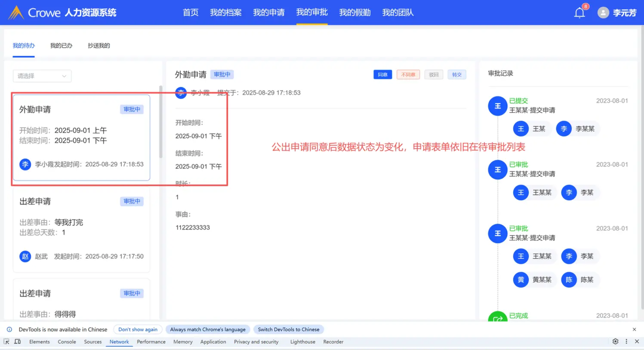Screen dimensions: 644x350
Task: Click the Crowe logo icon
Action: (x=16, y=13)
